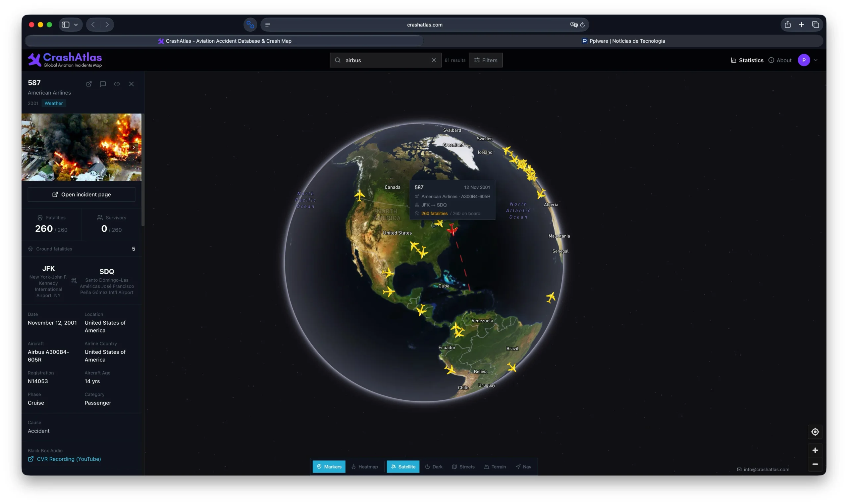Click the JFK departure airport code
Image resolution: width=848 pixels, height=504 pixels.
coord(48,268)
